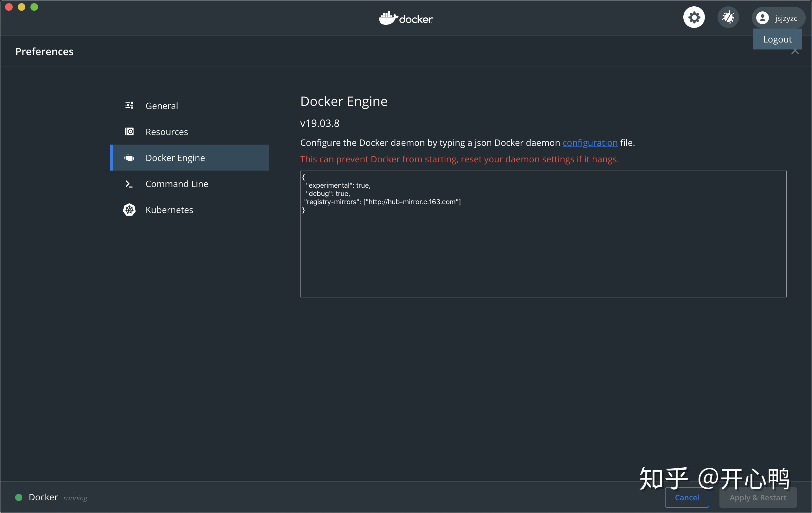Switch to the Command Line tab
Viewport: 812px width, 513px height.
point(190,184)
